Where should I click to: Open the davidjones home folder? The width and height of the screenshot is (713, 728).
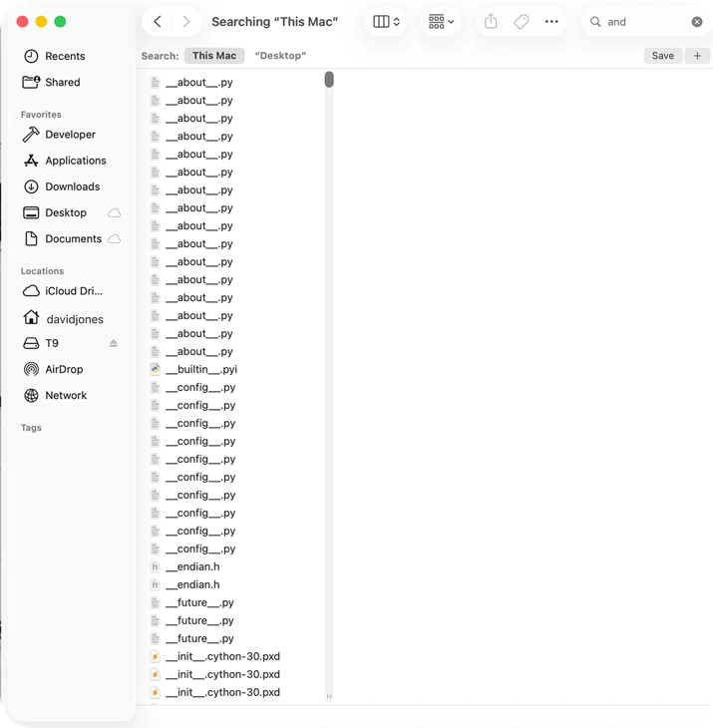74,319
